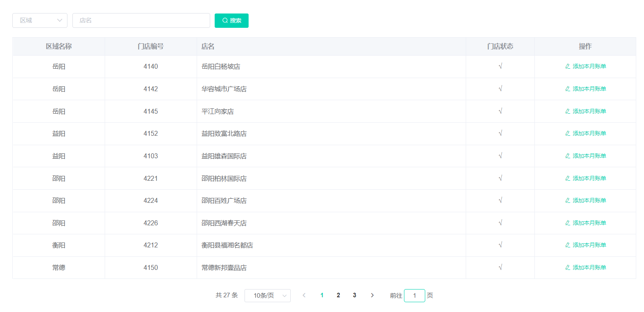
Task: Select store name 华容城市广场店
Action: tap(224, 89)
